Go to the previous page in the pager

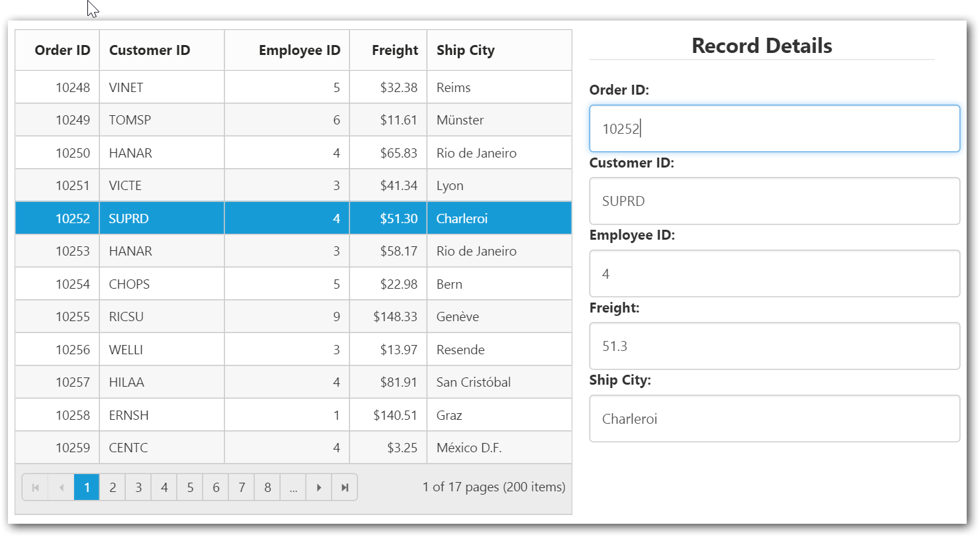pos(61,487)
